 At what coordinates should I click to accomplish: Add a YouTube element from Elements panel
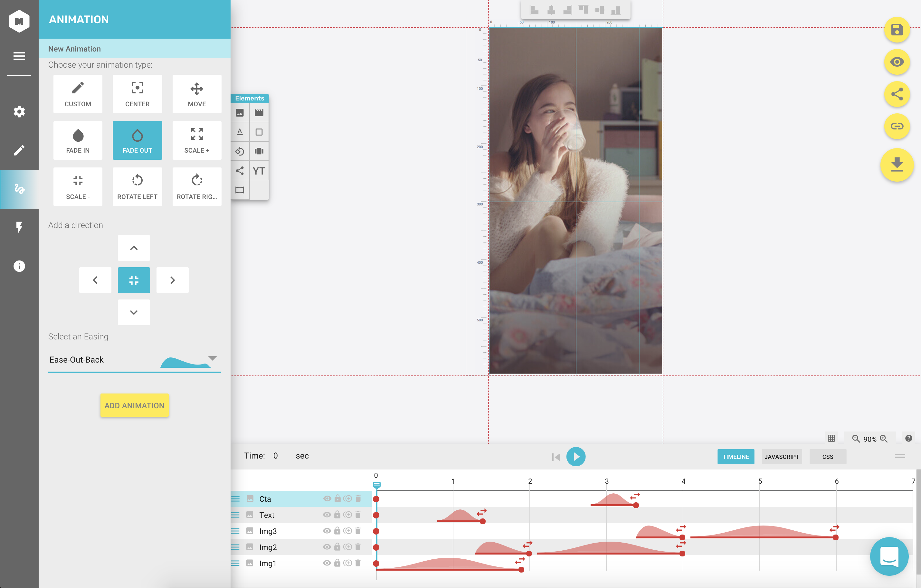click(259, 171)
